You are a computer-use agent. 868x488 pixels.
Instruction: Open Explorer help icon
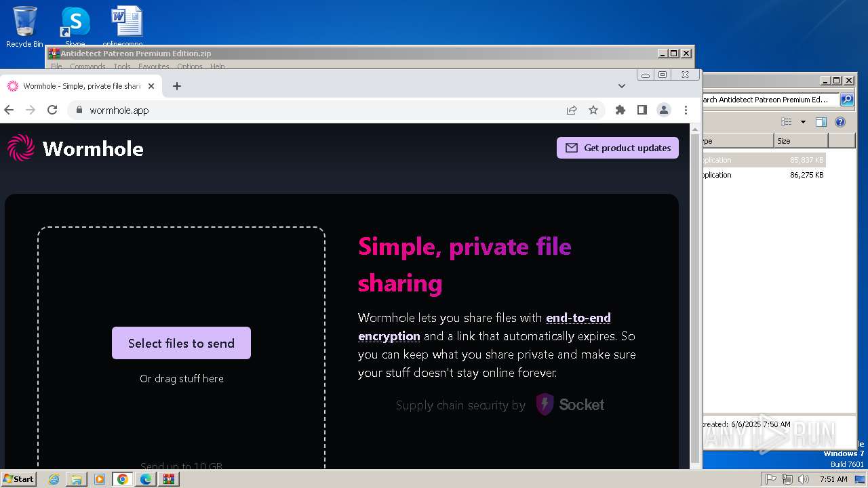840,122
